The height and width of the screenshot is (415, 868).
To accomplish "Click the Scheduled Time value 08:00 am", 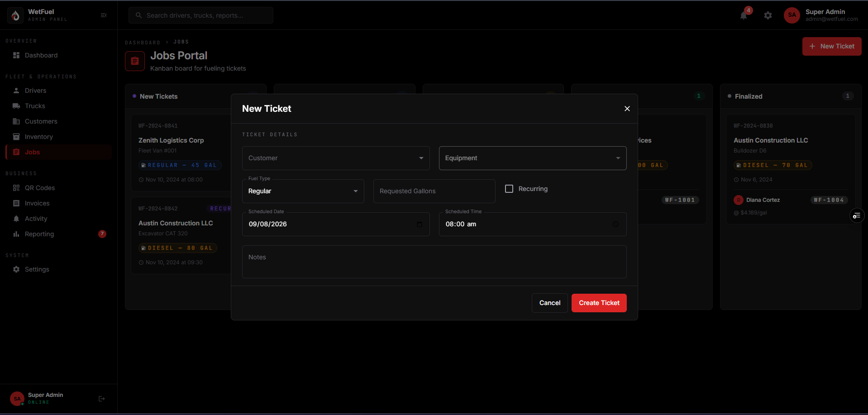I will click(461, 224).
